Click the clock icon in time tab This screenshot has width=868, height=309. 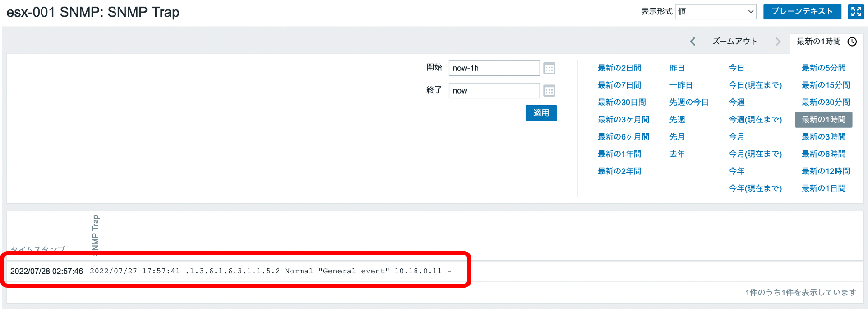click(852, 42)
